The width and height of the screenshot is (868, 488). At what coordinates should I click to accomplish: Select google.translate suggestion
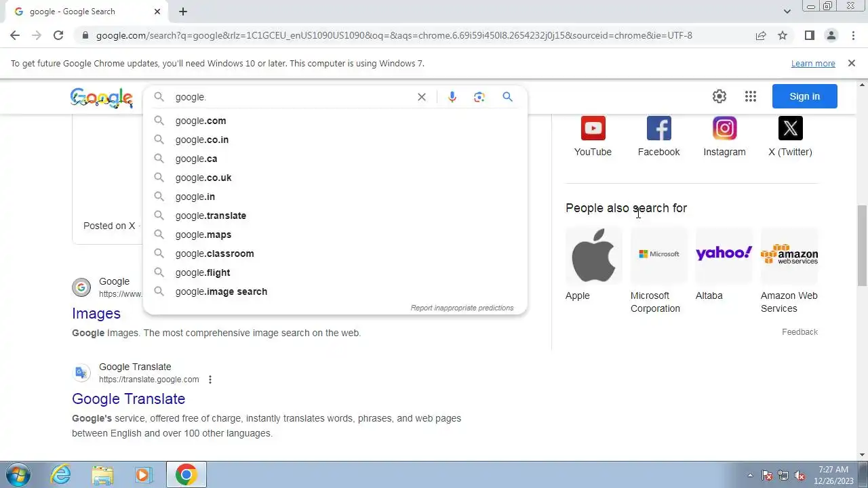pyautogui.click(x=335, y=216)
